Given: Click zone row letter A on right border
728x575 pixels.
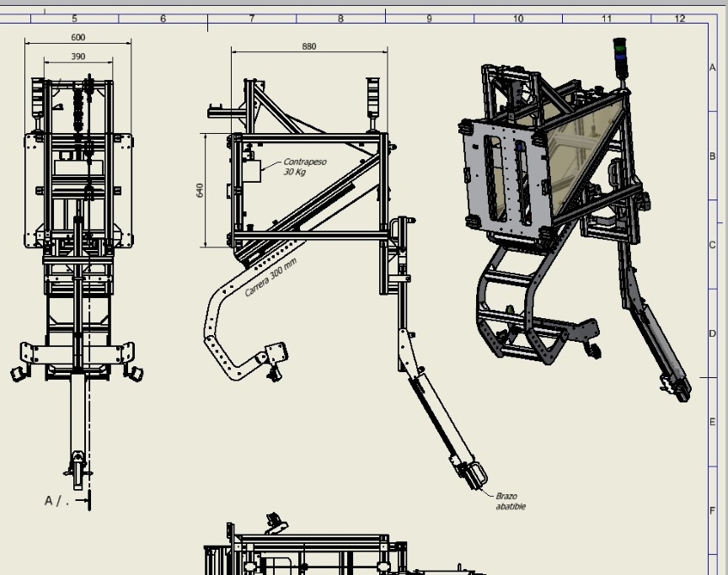Looking at the screenshot, I should point(713,67).
